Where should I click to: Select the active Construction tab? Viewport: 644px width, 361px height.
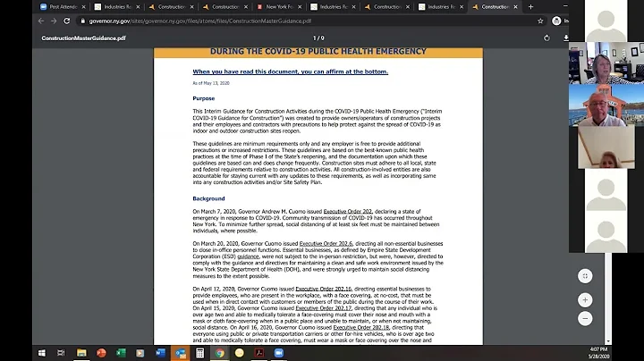[495, 7]
